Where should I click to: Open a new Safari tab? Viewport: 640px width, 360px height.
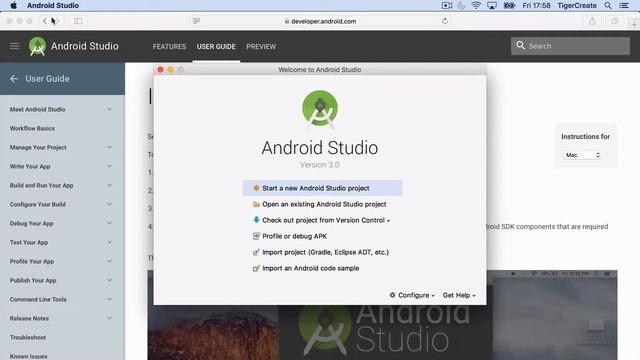(x=634, y=24)
